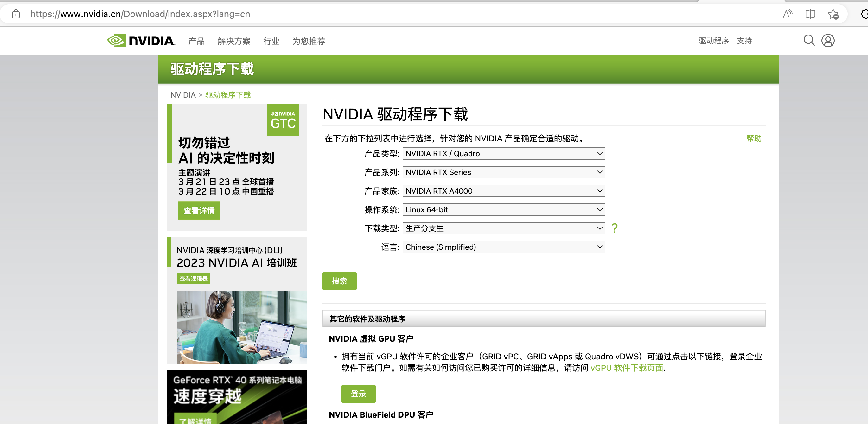The image size is (868, 424).
Task: Open the vGPU 软件下载页面 link
Action: click(x=627, y=368)
